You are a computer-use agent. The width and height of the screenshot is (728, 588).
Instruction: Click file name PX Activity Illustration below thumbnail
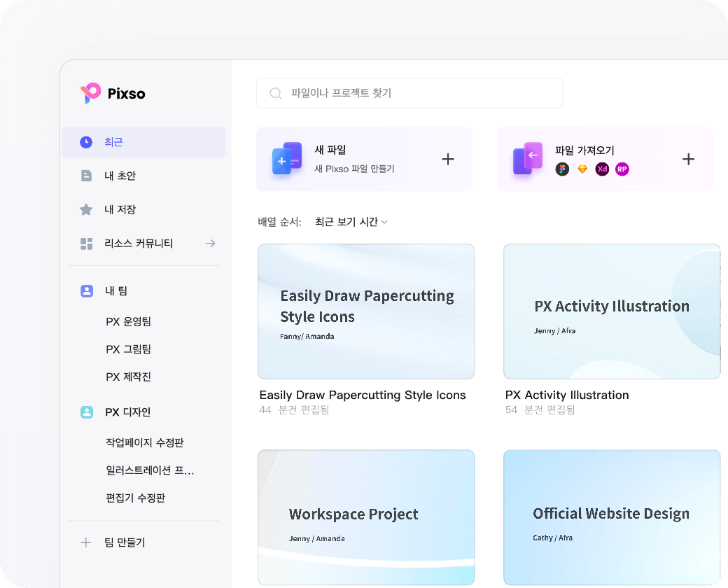(x=567, y=395)
